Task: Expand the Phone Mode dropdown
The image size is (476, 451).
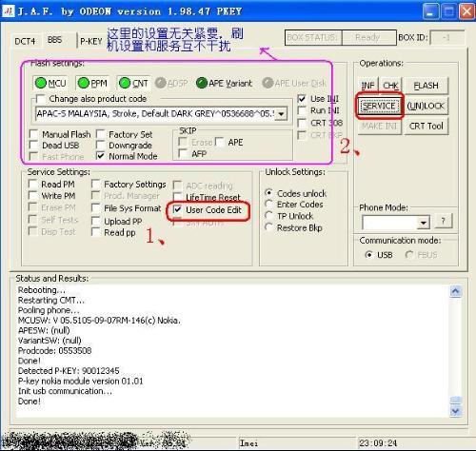Action: tap(423, 223)
